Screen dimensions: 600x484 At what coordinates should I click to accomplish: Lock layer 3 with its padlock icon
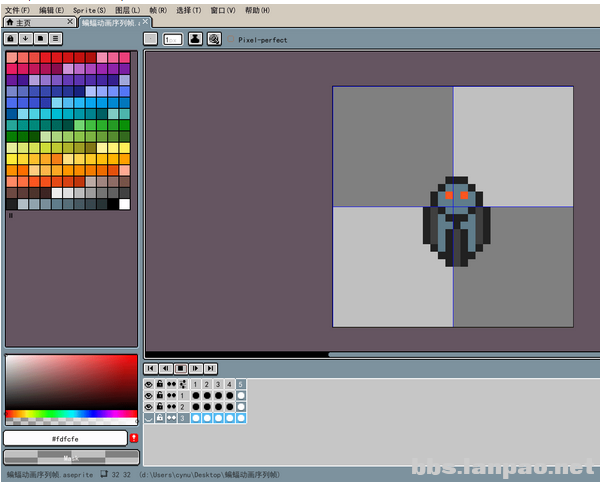point(160,418)
